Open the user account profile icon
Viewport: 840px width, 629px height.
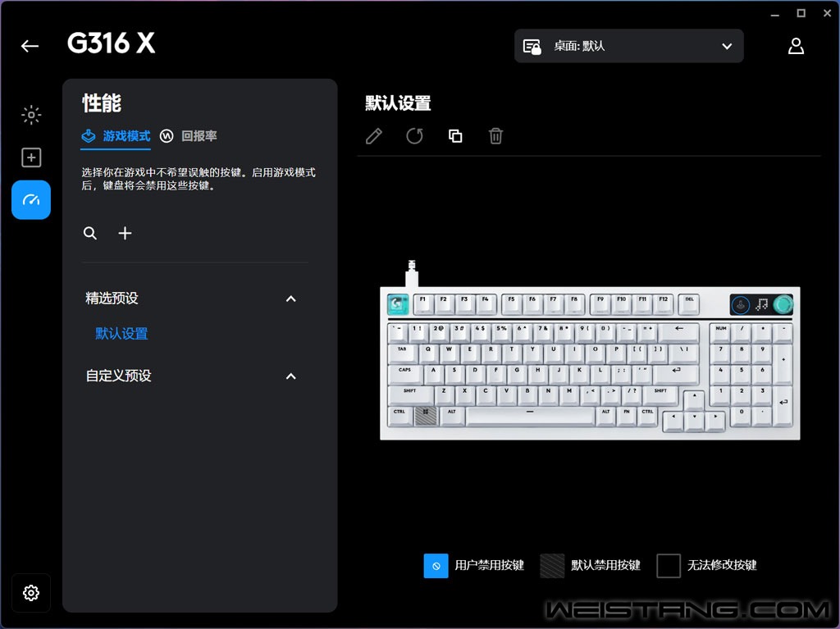click(796, 46)
